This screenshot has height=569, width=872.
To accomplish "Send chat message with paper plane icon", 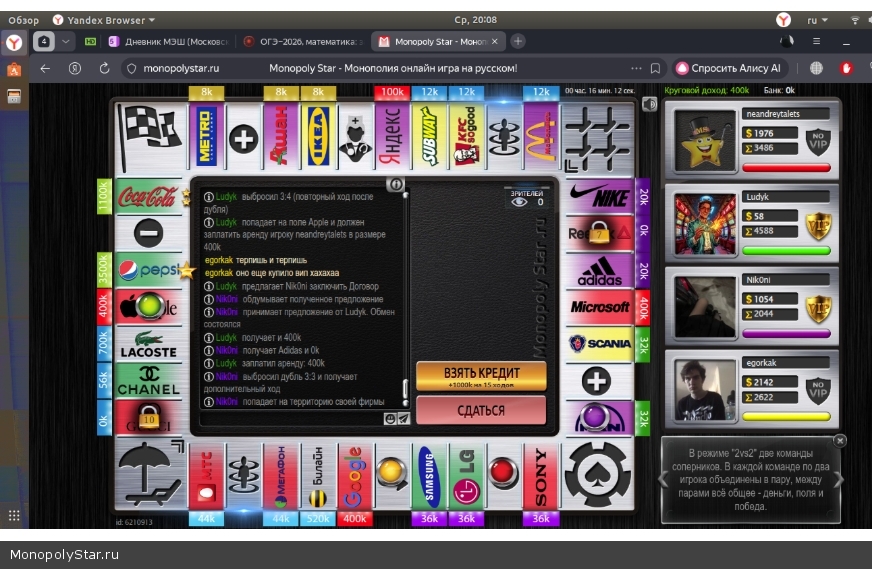I will point(403,419).
